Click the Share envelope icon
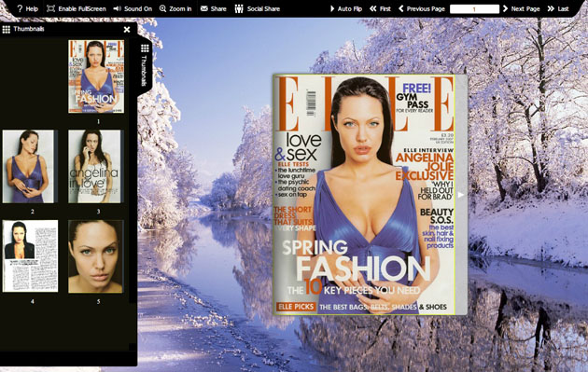The image size is (588, 372). (204, 8)
